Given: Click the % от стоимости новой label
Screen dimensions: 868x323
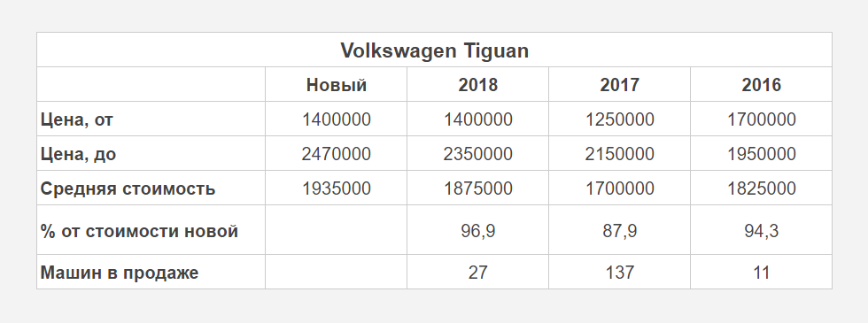Looking at the screenshot, I should [x=140, y=230].
